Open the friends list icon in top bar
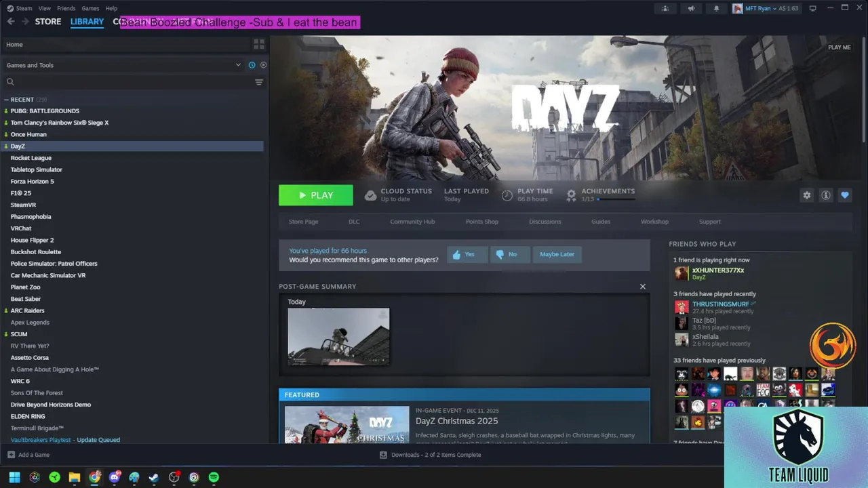This screenshot has height=488, width=868. point(665,8)
